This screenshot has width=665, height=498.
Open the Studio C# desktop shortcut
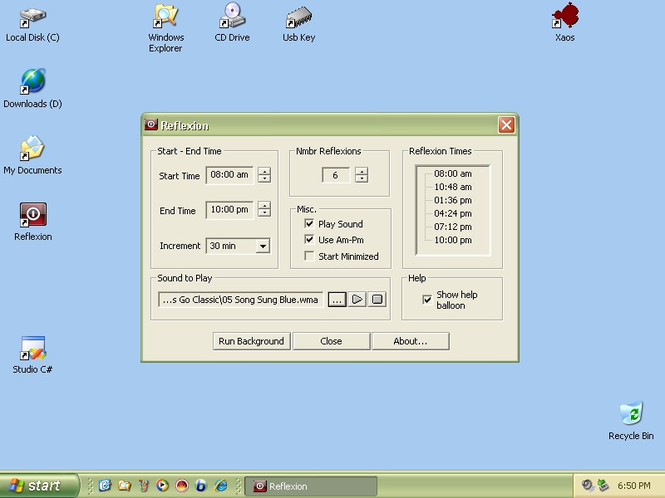(33, 355)
